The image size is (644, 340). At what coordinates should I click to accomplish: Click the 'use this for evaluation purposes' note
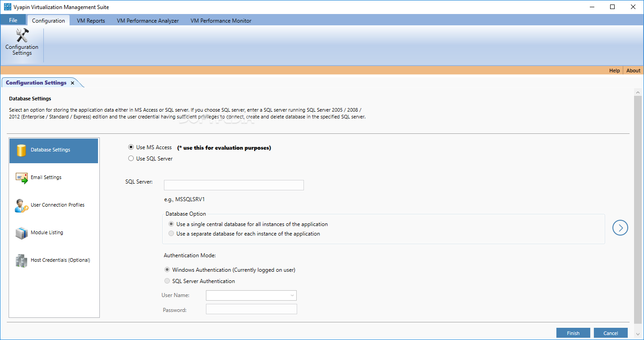click(224, 148)
